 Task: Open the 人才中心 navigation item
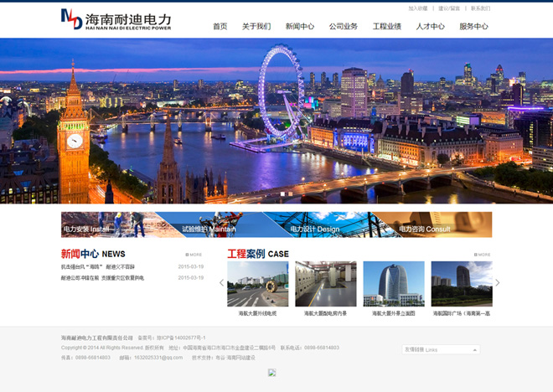431,27
